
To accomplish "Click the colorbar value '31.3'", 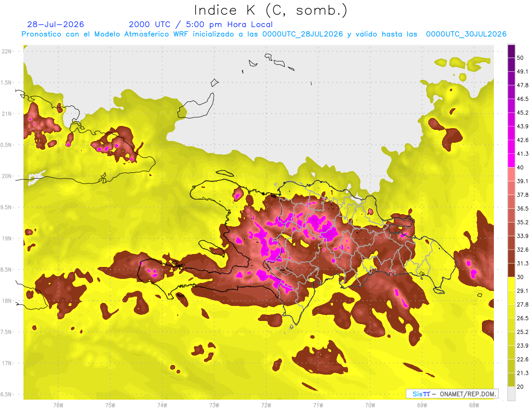I will pos(523,264).
